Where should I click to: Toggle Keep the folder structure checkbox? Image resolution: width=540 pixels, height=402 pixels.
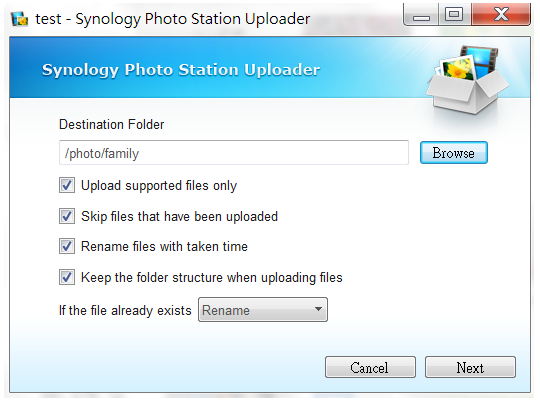[x=67, y=277]
